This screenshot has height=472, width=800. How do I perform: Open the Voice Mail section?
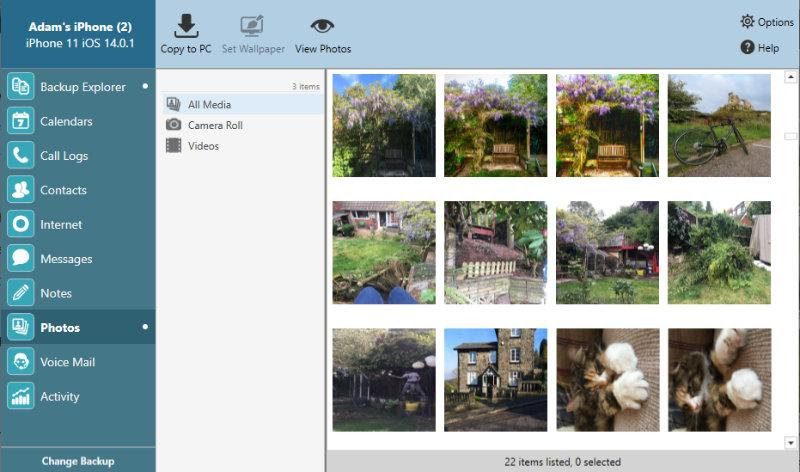[x=67, y=362]
